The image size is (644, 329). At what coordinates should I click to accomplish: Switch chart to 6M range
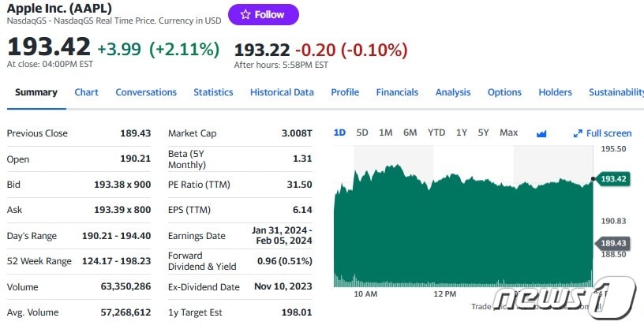410,133
